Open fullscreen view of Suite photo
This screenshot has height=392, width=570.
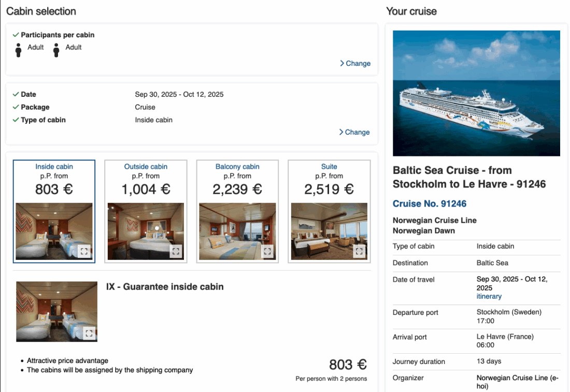point(359,252)
